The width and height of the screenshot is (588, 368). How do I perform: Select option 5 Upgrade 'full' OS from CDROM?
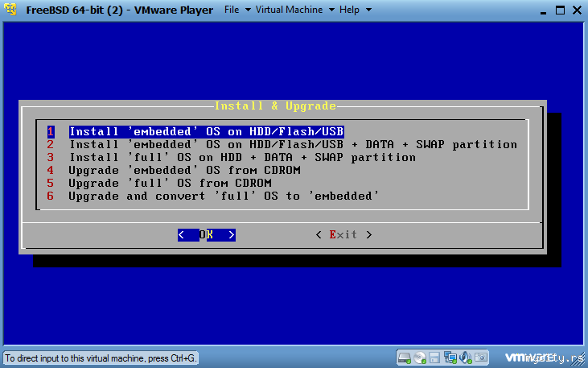[159, 183]
